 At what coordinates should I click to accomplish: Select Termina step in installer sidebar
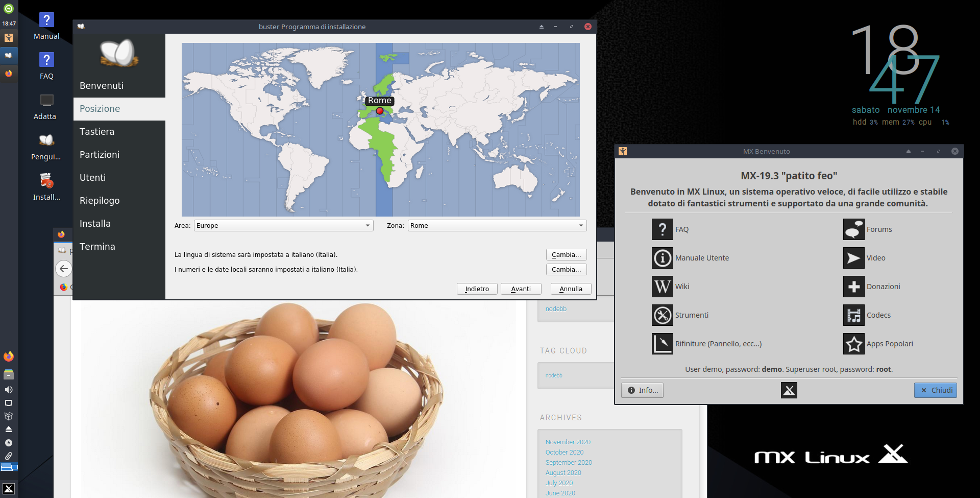pyautogui.click(x=119, y=247)
